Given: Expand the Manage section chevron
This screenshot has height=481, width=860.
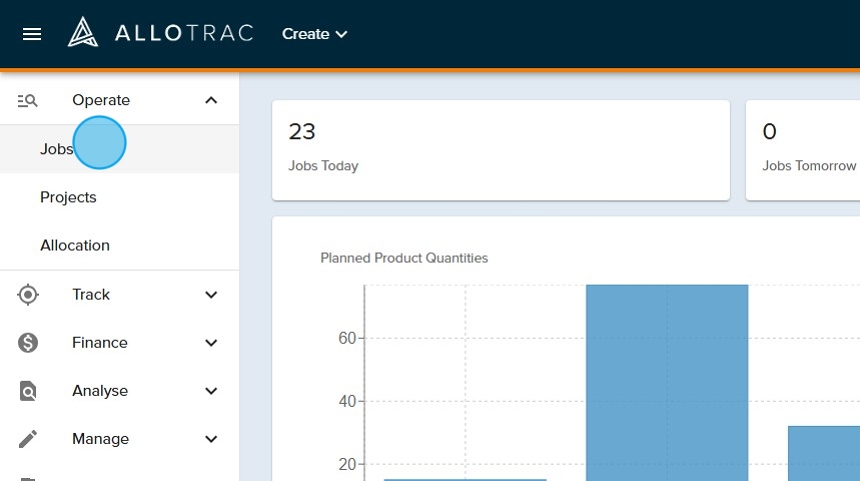Looking at the screenshot, I should coord(211,439).
